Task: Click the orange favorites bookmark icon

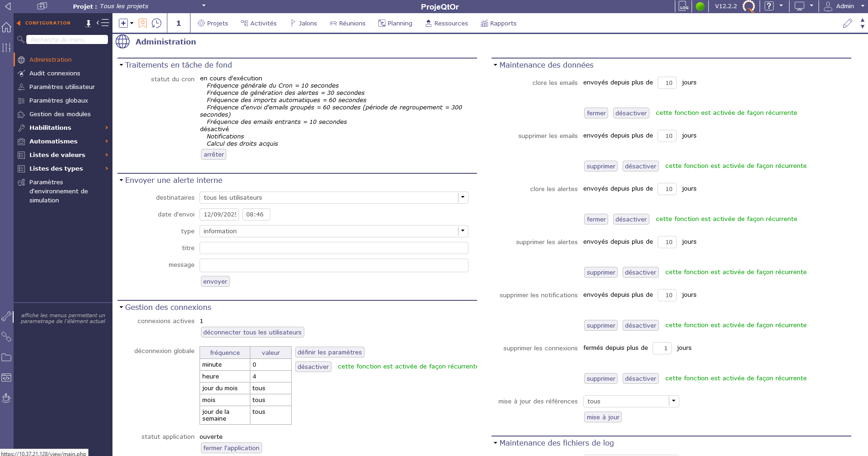Action: tap(143, 23)
